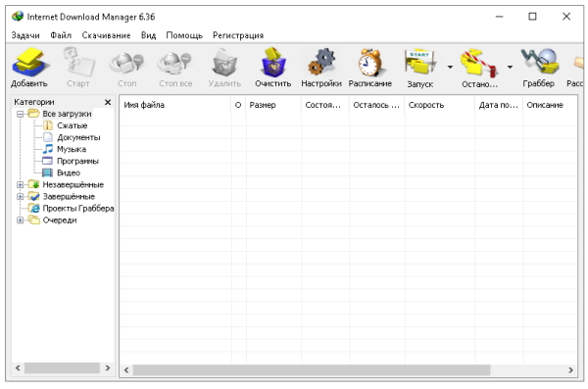Screen dimensions: 588x389
Task: Open the Файл menu
Action: point(61,35)
